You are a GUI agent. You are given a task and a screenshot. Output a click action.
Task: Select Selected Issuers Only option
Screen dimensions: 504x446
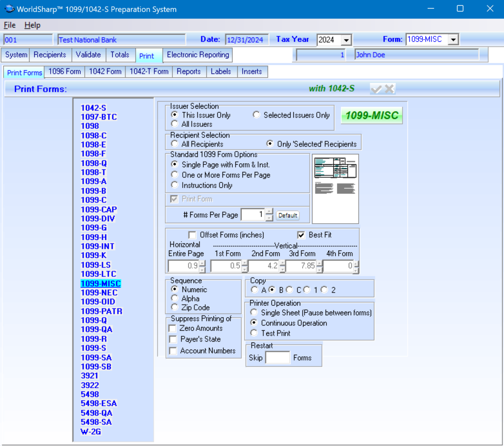(256, 115)
